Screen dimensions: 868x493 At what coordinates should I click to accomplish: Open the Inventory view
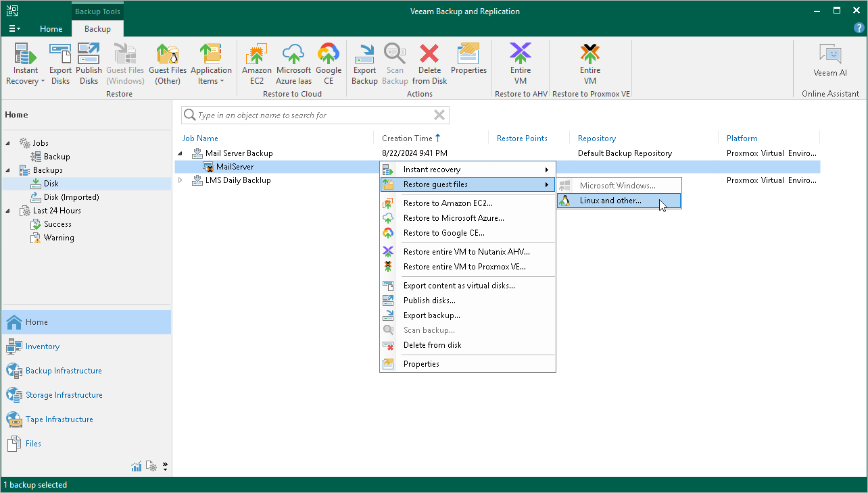click(x=87, y=346)
